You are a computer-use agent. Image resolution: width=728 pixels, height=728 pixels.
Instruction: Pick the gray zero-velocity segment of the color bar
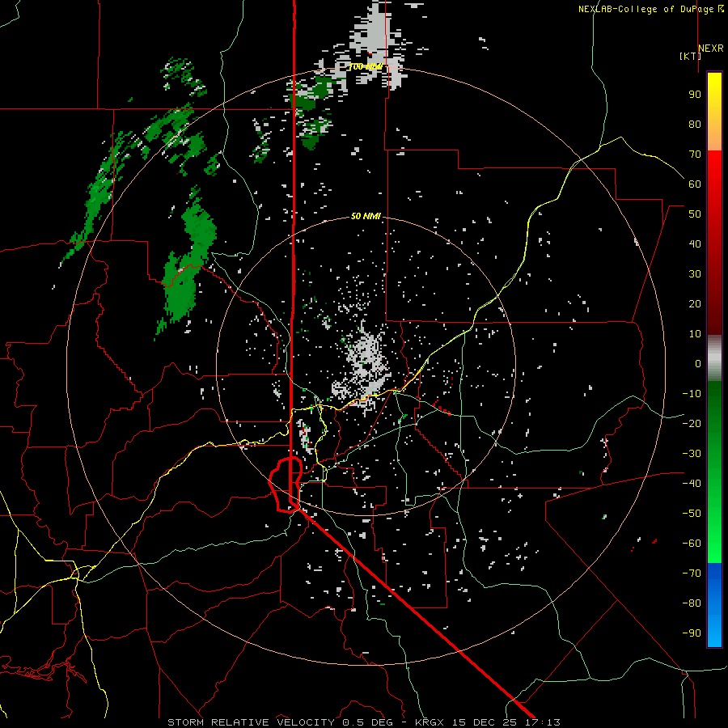point(714,358)
